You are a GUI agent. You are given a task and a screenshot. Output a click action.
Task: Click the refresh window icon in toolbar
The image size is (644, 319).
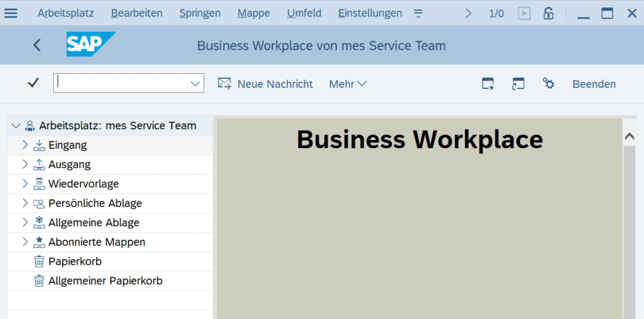518,84
